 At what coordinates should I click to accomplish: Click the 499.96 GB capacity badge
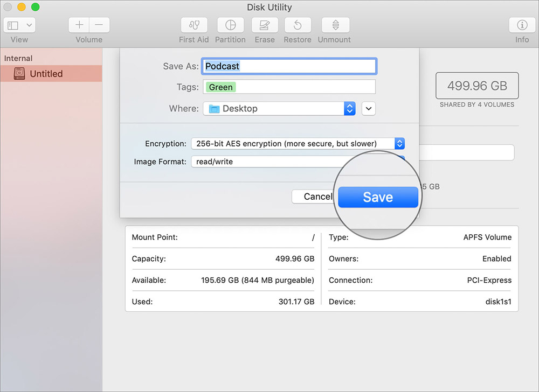(x=476, y=85)
